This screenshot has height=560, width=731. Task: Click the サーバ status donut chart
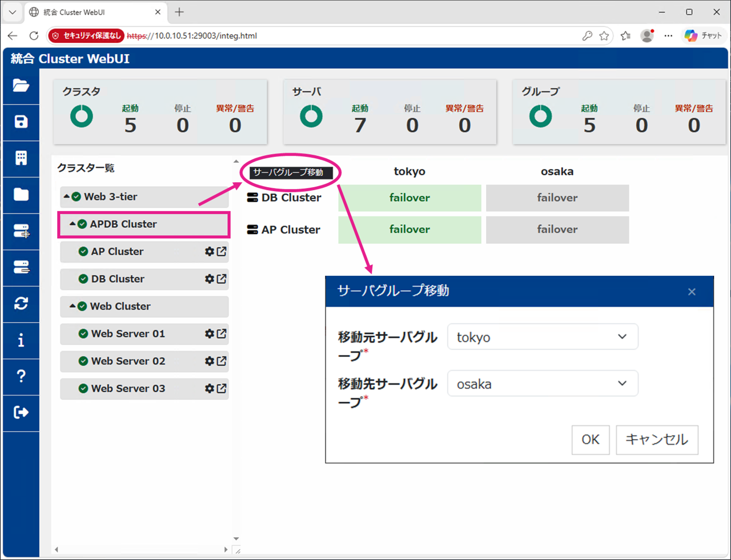311,116
